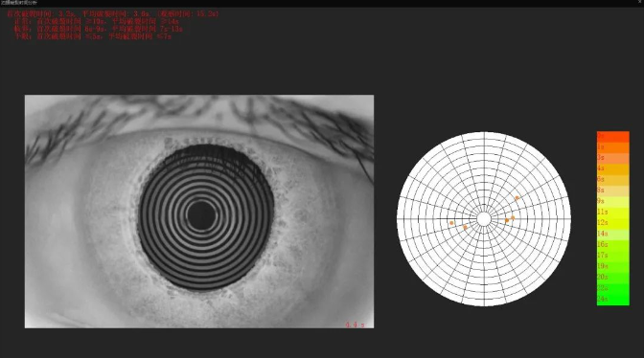Select the 11s yellow legend band
This screenshot has height=358, width=644.
pyautogui.click(x=612, y=213)
